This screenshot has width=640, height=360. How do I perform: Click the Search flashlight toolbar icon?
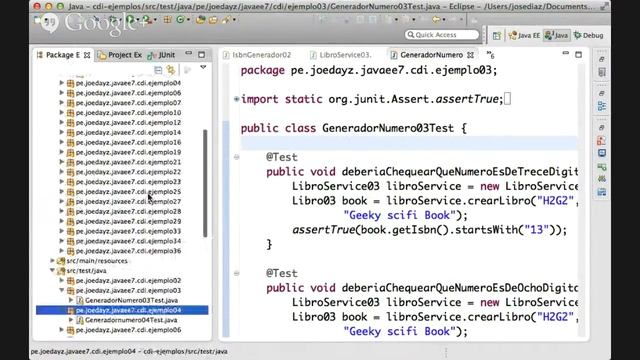click(x=226, y=20)
